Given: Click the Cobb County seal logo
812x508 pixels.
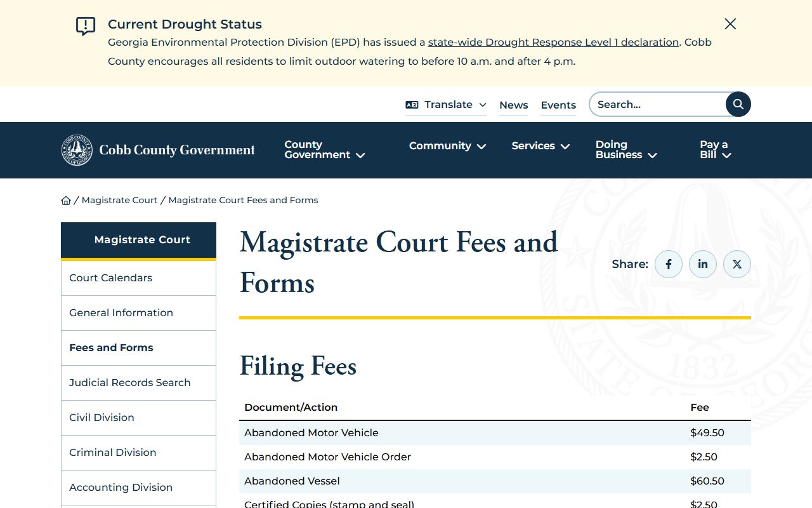Looking at the screenshot, I should [x=77, y=150].
